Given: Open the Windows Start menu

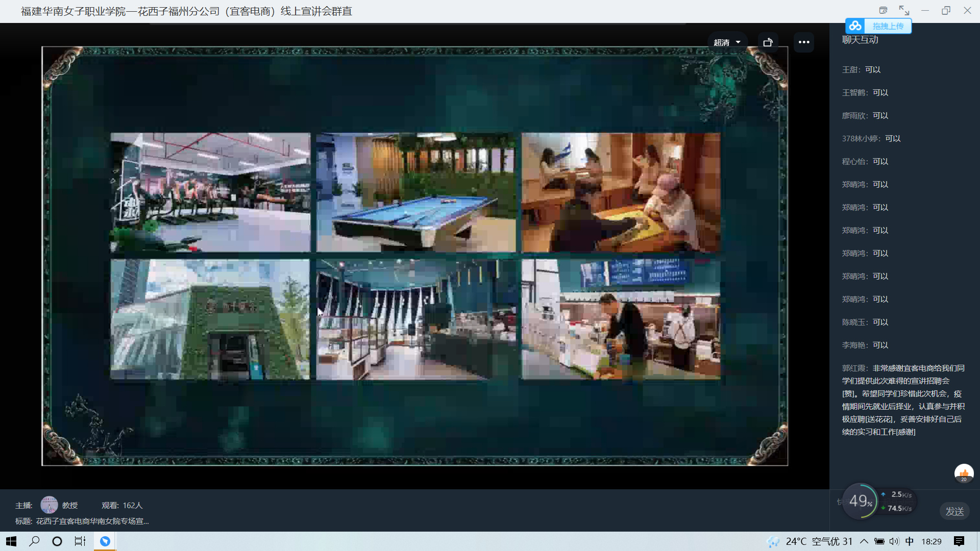Looking at the screenshot, I should pos(11,541).
